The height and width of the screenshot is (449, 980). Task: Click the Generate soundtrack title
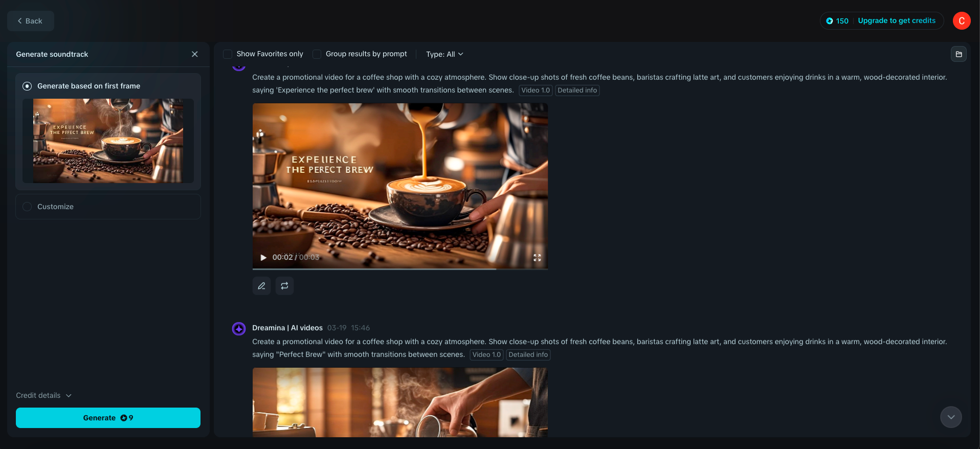tap(52, 54)
